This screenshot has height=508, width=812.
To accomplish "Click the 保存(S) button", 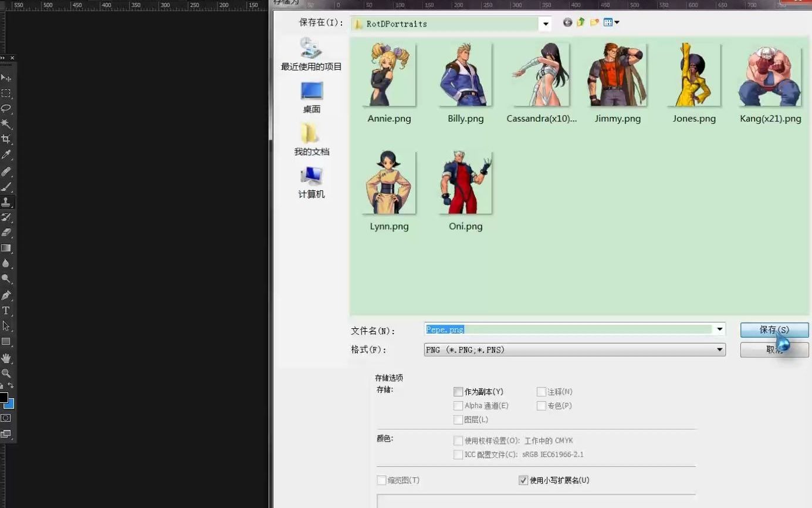I will click(774, 330).
